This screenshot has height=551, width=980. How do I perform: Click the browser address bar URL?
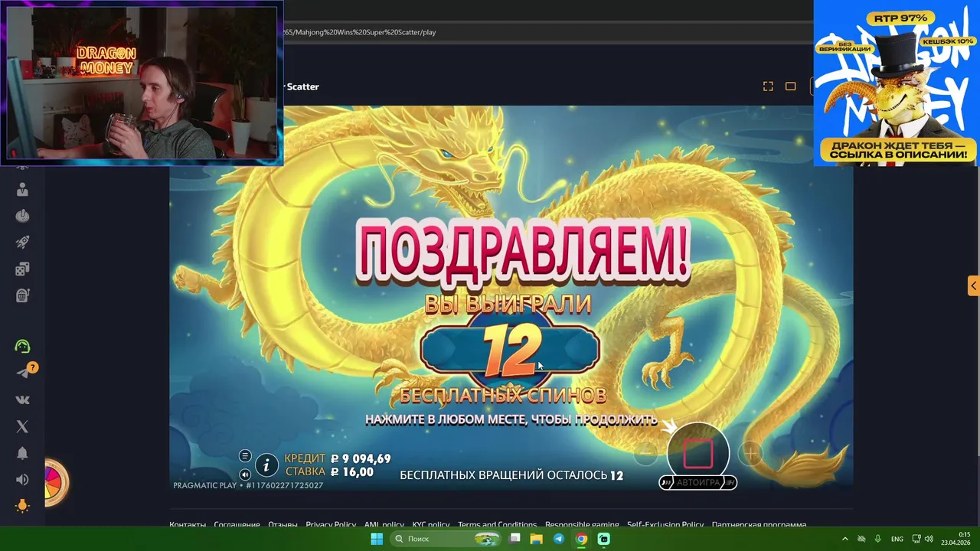point(360,32)
